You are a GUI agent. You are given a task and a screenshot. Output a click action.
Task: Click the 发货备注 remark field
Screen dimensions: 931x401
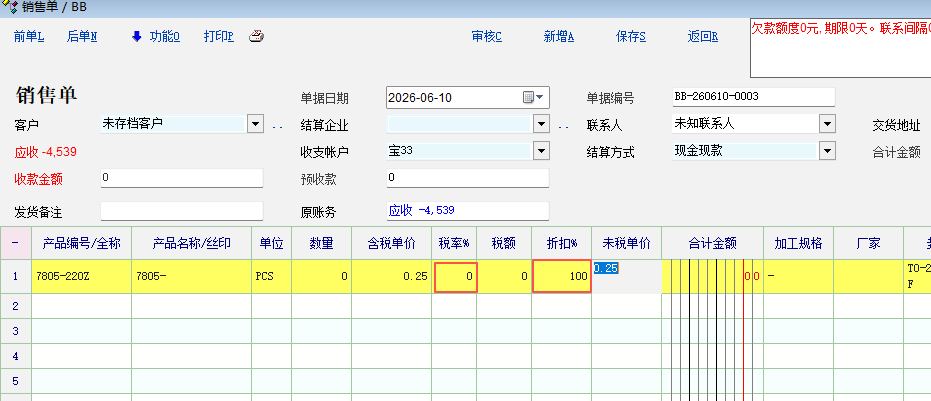[x=182, y=211]
